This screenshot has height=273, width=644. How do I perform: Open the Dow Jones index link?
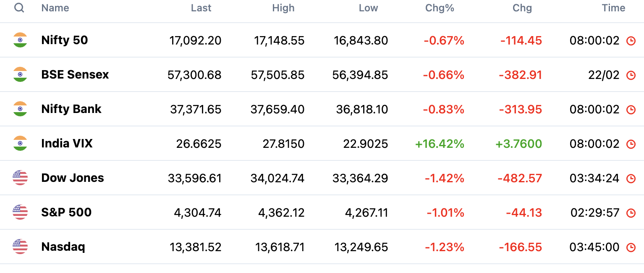pyautogui.click(x=73, y=178)
